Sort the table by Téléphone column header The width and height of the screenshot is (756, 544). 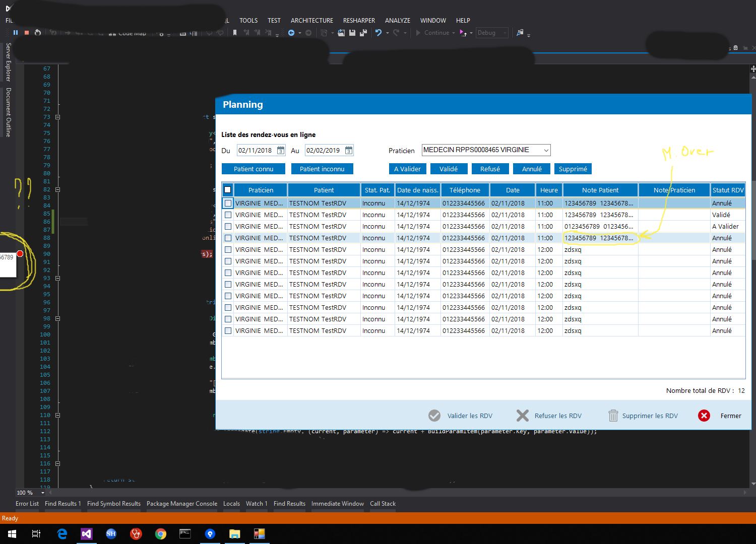point(465,190)
